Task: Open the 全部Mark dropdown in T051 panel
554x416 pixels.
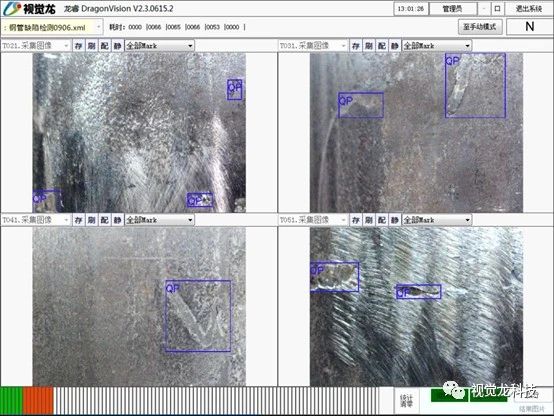Action: pos(437,220)
